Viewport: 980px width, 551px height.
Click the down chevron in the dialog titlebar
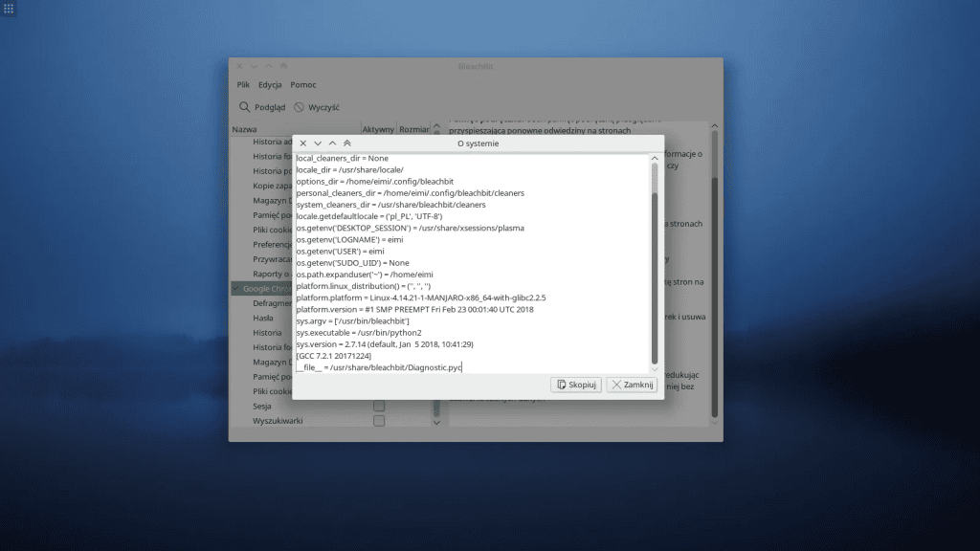coord(318,143)
